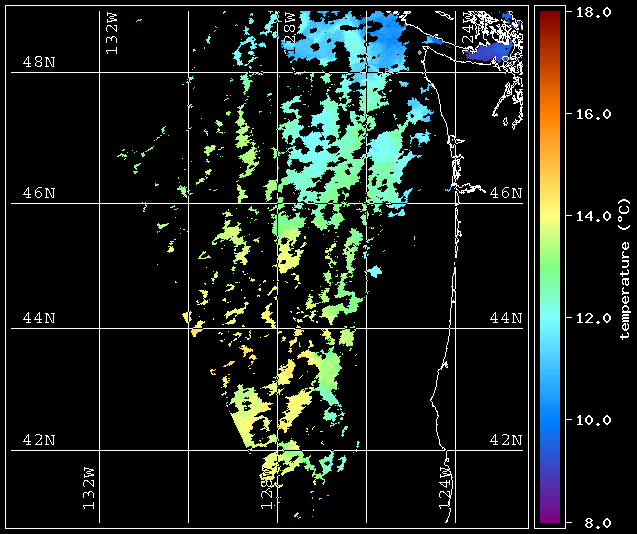Click the right 42N latitude label
Viewport: 637px width, 534px height.
tap(506, 440)
